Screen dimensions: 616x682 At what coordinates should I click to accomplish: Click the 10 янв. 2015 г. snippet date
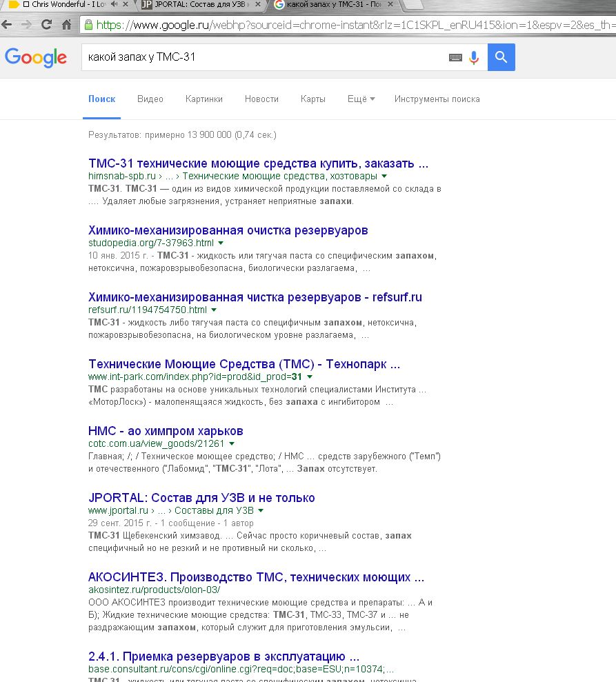point(117,256)
